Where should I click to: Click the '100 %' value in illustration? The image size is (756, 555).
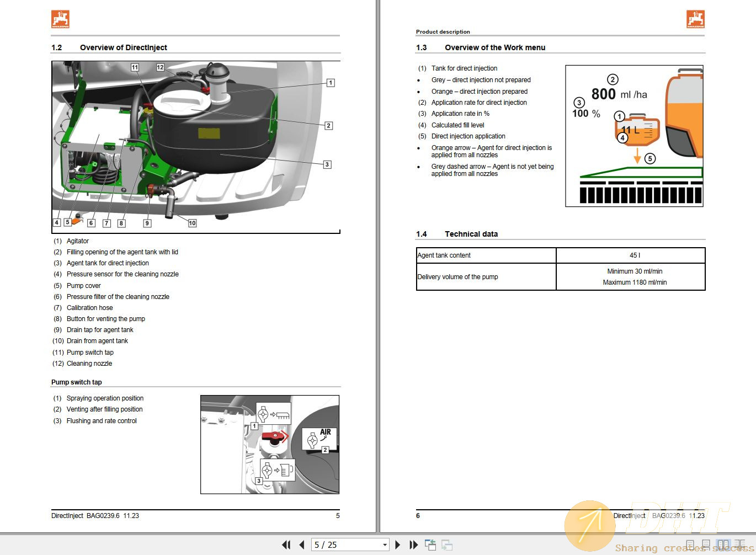[x=586, y=114]
